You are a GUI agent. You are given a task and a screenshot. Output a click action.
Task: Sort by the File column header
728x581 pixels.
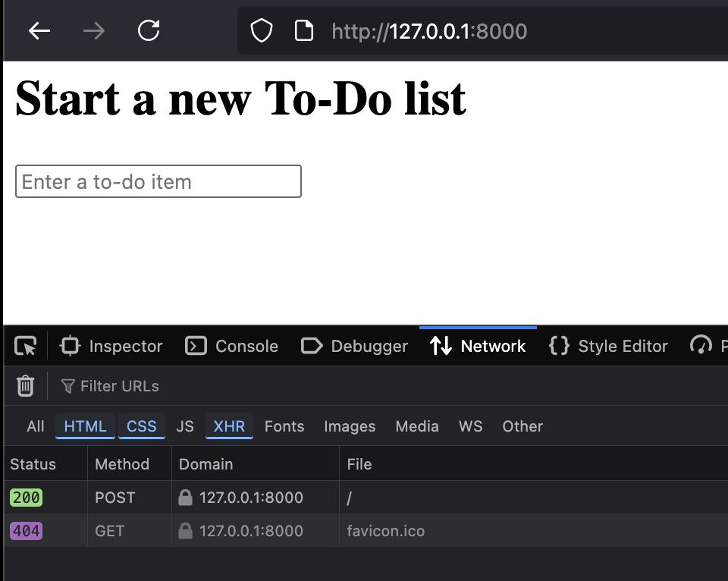(534, 464)
